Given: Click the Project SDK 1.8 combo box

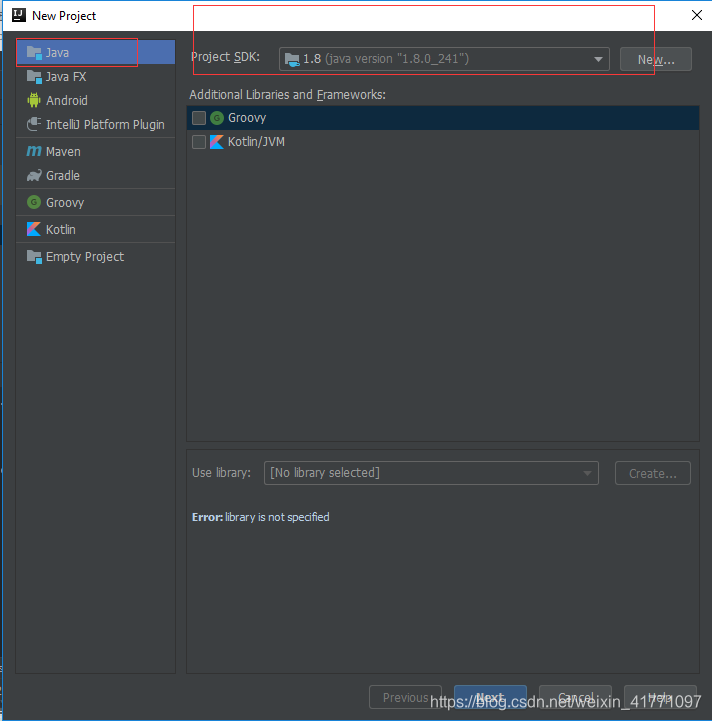Looking at the screenshot, I should 444,59.
